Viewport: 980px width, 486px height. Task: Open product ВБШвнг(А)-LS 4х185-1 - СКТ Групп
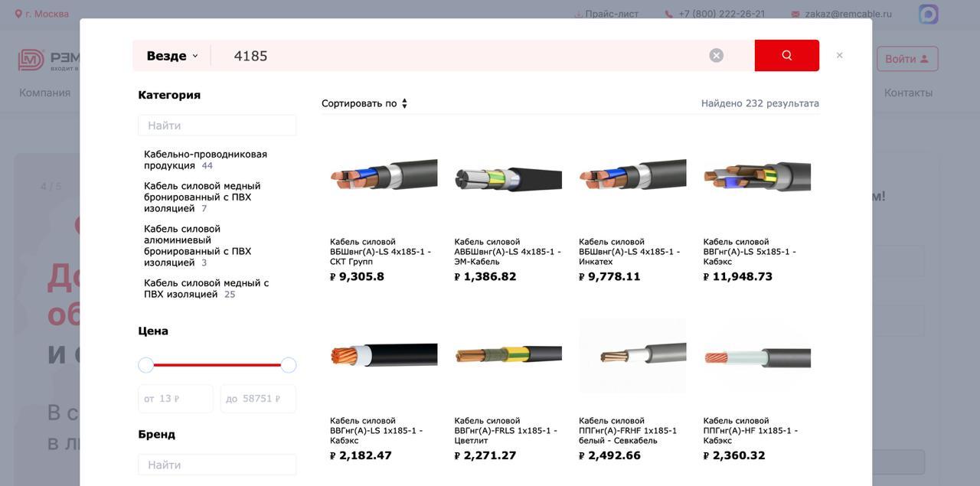[x=381, y=252]
